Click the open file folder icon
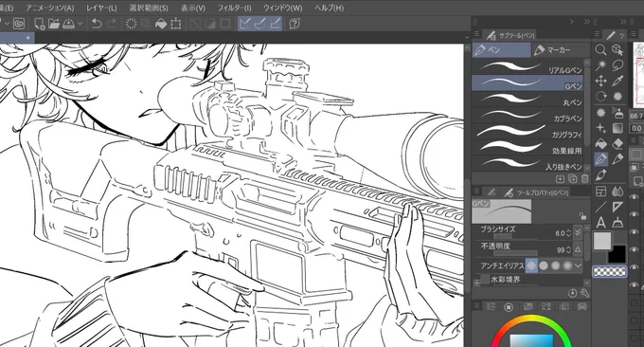Image resolution: width=644 pixels, height=347 pixels. point(54,24)
